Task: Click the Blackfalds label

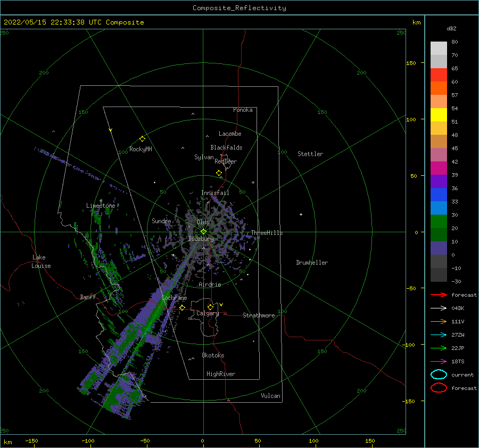Action: click(226, 148)
